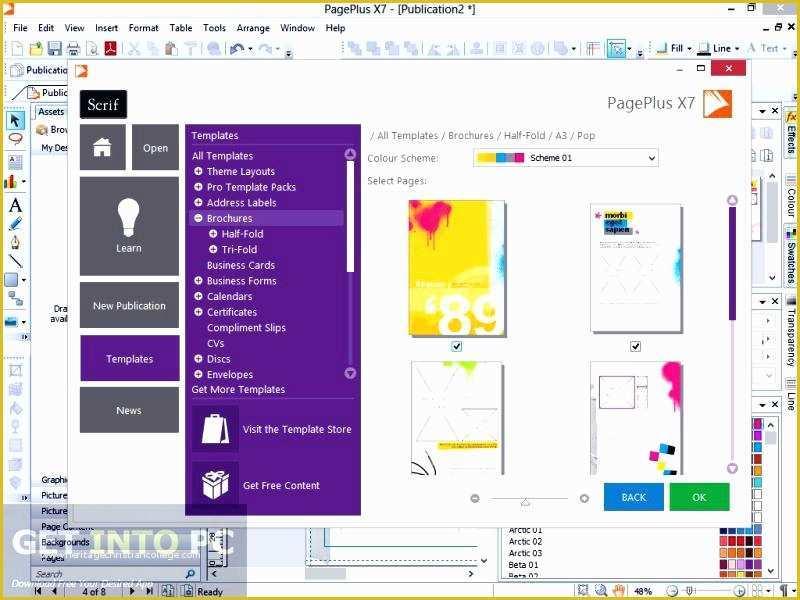Expand the Calendars category
The height and width of the screenshot is (600, 800).
[198, 296]
